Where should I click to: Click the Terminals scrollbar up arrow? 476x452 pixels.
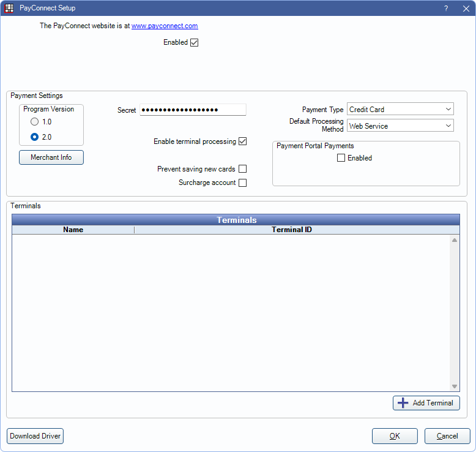point(455,240)
